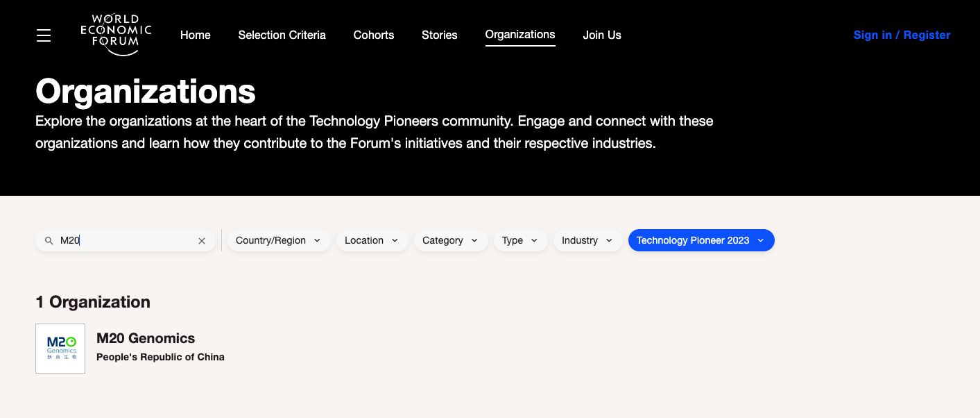Expand the Category filter
Viewport: 980px width, 418px height.
(450, 240)
